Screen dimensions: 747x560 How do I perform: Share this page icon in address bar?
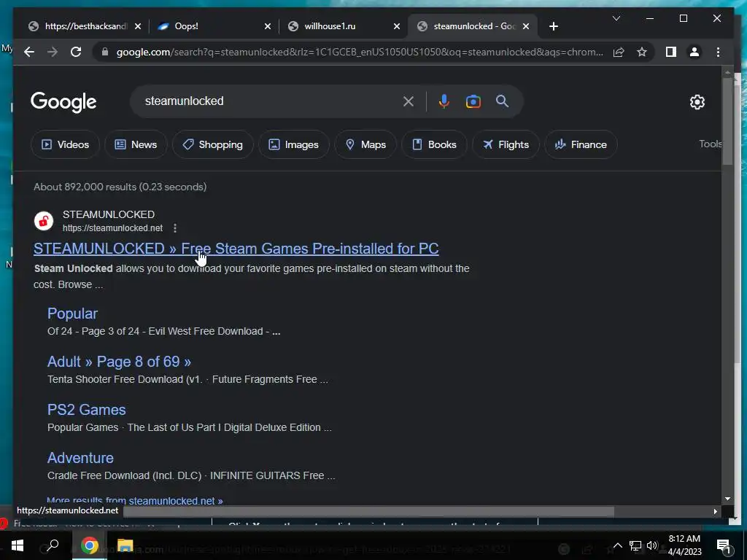tap(619, 52)
